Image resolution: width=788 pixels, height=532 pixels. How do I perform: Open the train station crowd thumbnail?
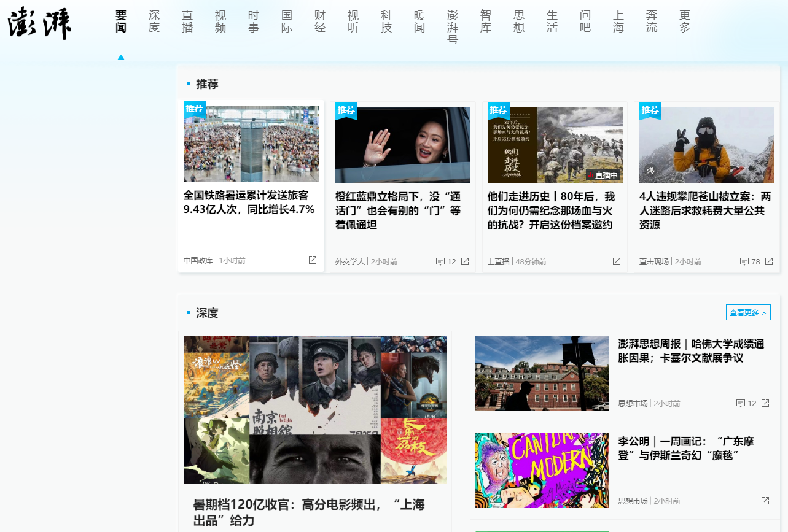[251, 144]
